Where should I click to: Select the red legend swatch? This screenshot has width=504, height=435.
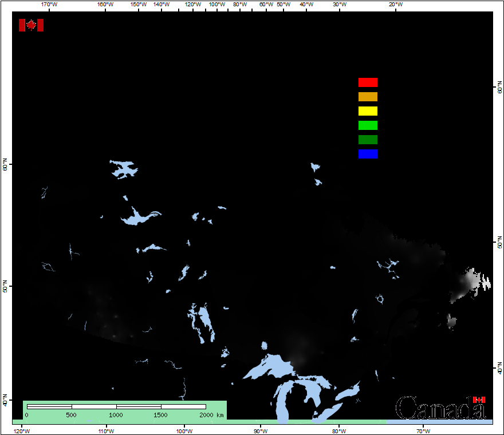click(368, 82)
